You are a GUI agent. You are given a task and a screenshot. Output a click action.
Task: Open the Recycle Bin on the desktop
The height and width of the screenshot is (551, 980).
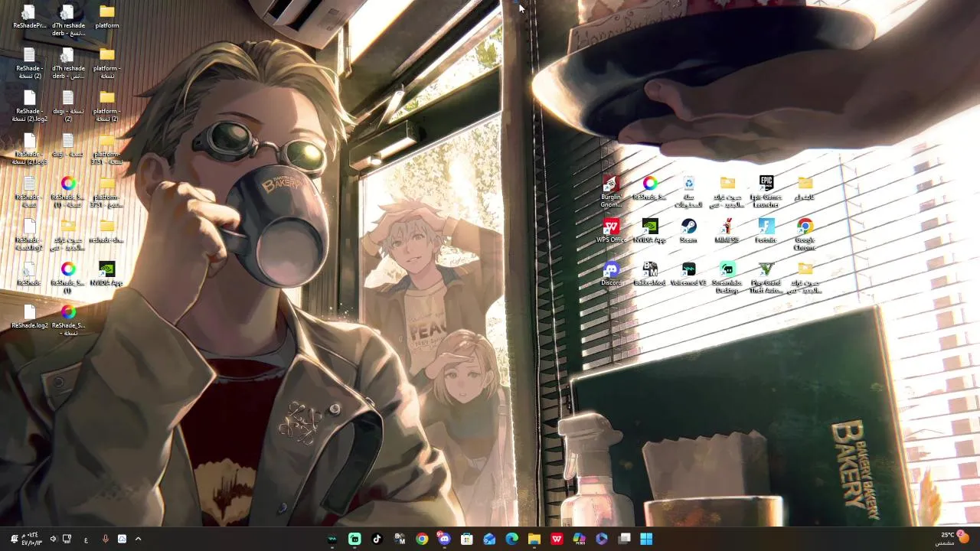click(688, 191)
